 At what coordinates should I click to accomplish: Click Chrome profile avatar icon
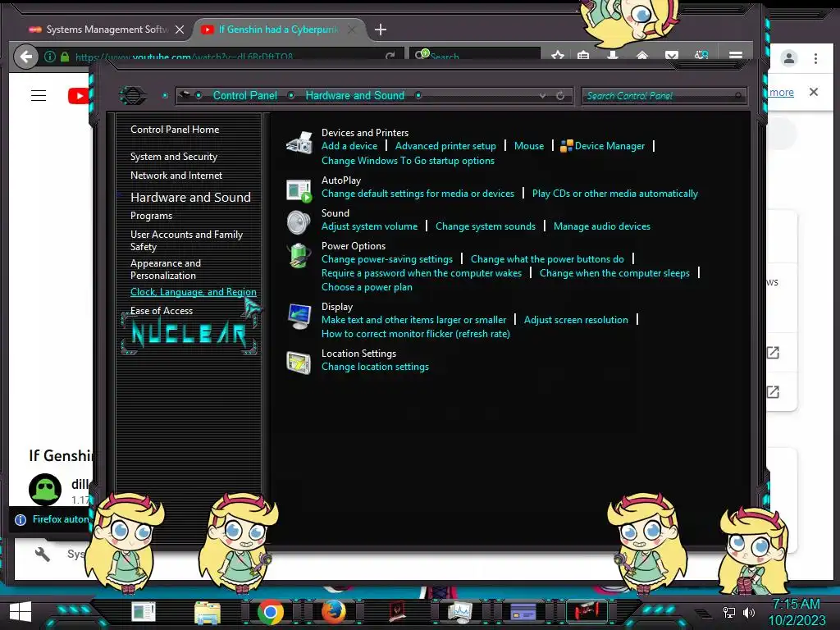pyautogui.click(x=788, y=58)
